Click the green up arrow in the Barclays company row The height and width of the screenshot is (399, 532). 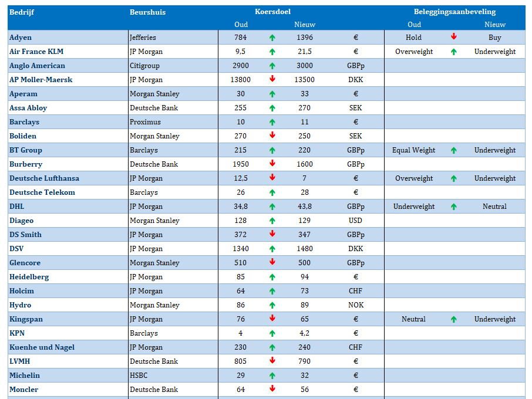click(x=272, y=122)
